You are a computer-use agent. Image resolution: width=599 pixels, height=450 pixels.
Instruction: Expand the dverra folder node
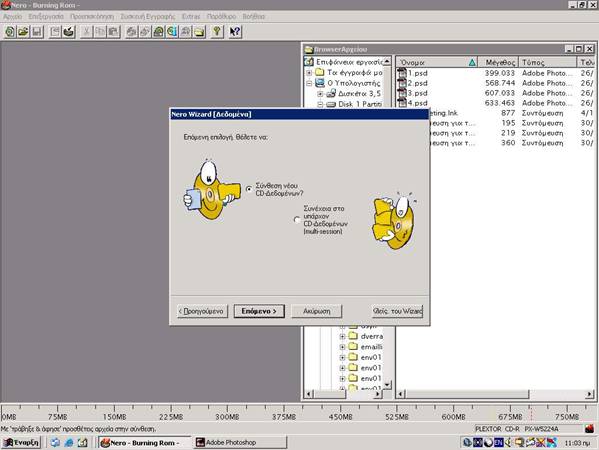click(342, 337)
